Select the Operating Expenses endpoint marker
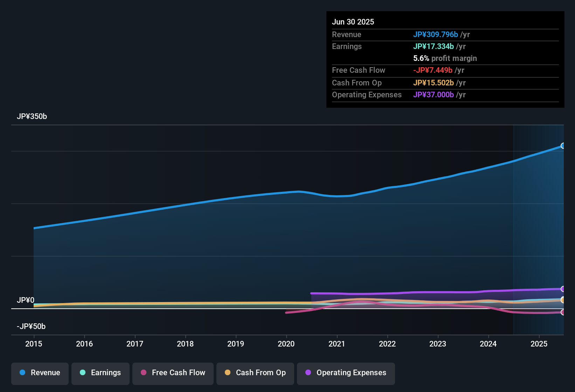Image resolution: width=575 pixels, height=392 pixels. click(x=563, y=289)
